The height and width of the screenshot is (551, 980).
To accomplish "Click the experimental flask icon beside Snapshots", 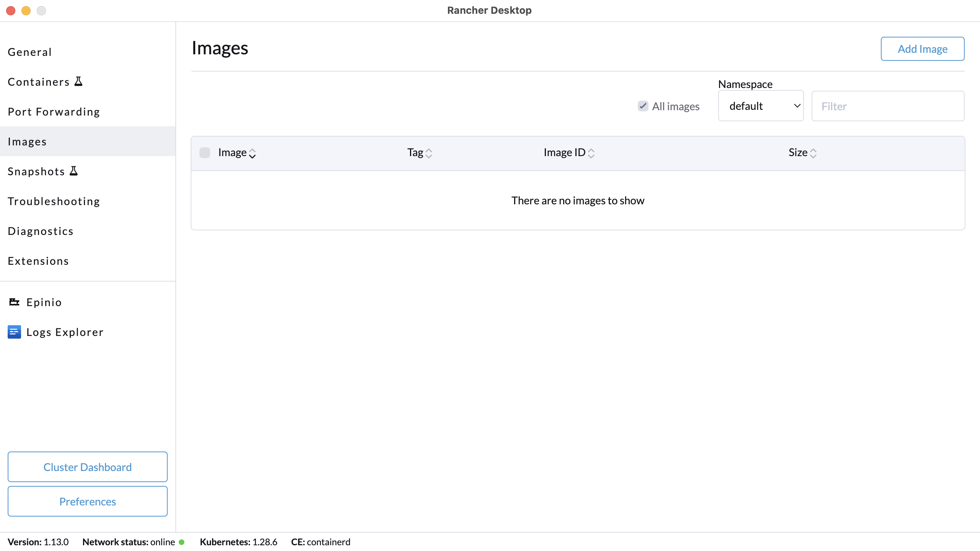I will [74, 171].
